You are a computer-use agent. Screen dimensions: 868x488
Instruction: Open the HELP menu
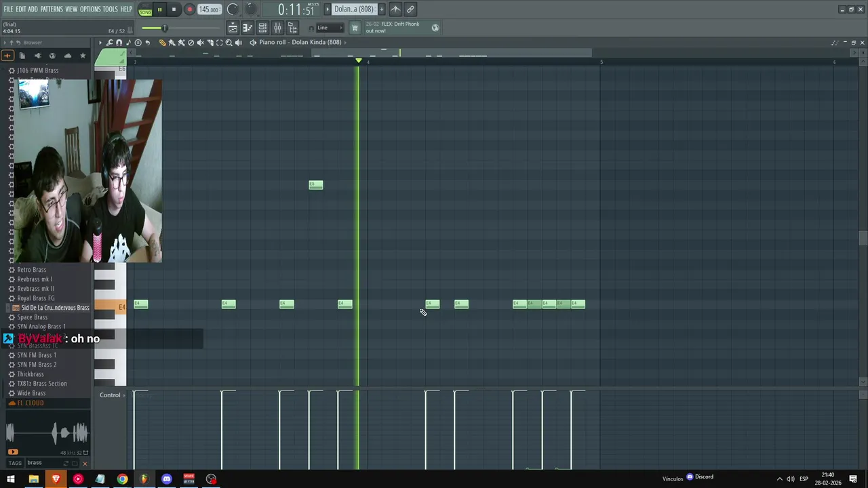(x=127, y=9)
